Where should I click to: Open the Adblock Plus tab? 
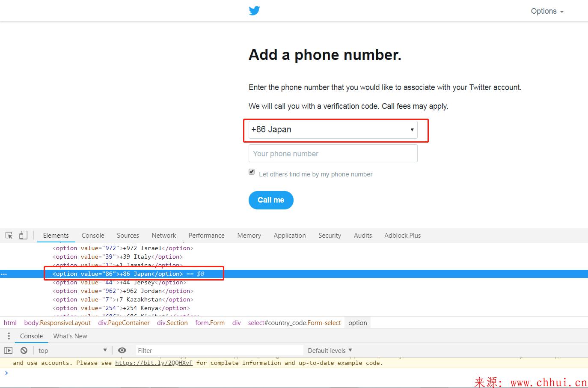point(403,235)
